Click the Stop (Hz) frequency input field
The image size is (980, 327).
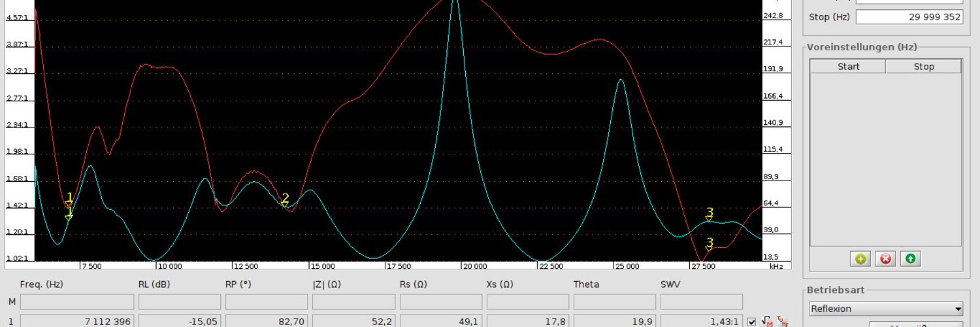pyautogui.click(x=909, y=17)
